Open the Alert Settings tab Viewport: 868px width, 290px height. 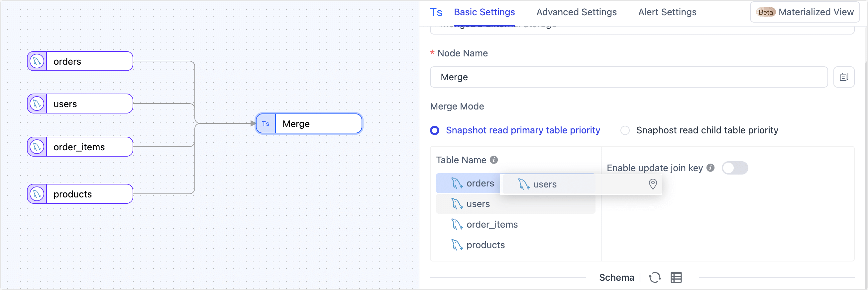[x=667, y=12]
